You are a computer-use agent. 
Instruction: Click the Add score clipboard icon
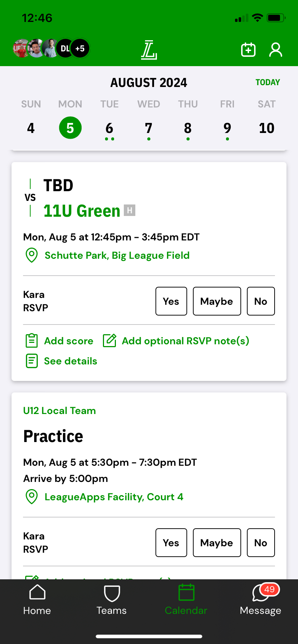coord(32,341)
